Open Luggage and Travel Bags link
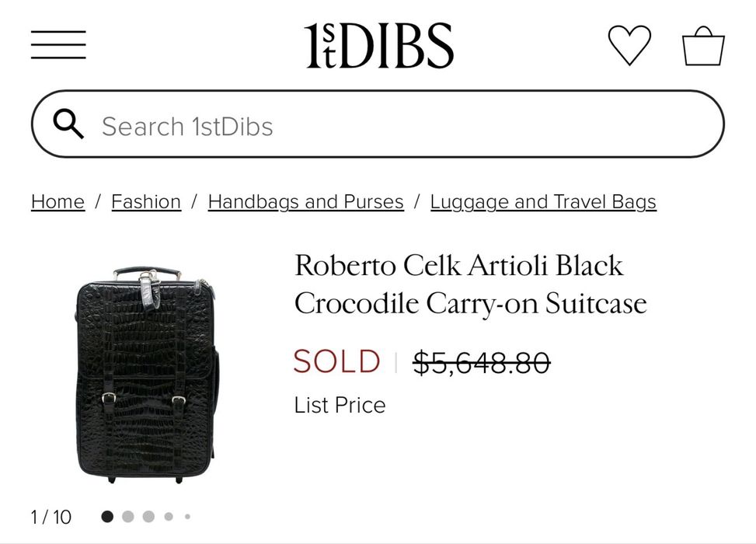Viewport: 756px width, 544px height. tap(543, 202)
